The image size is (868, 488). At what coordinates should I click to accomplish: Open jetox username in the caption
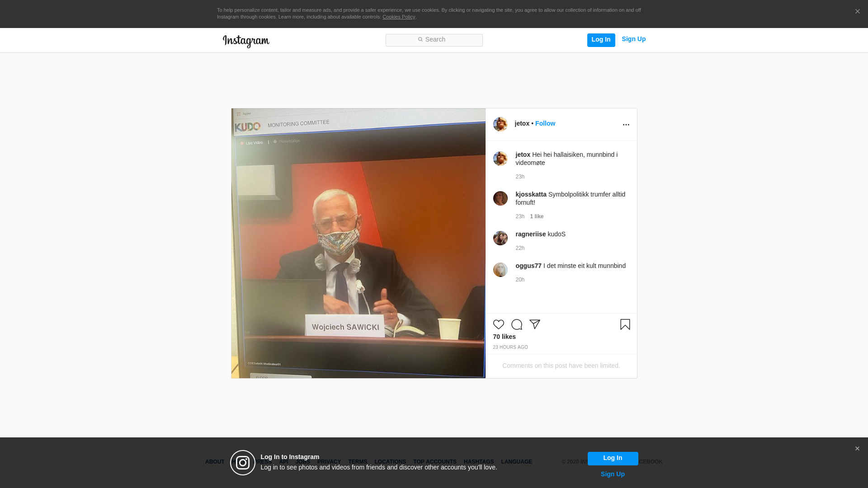(523, 155)
